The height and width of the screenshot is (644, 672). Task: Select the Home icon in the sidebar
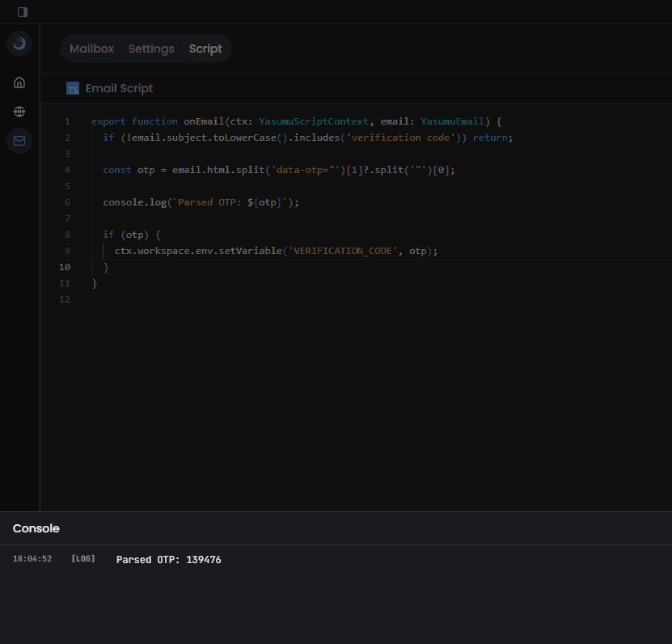pyautogui.click(x=19, y=82)
